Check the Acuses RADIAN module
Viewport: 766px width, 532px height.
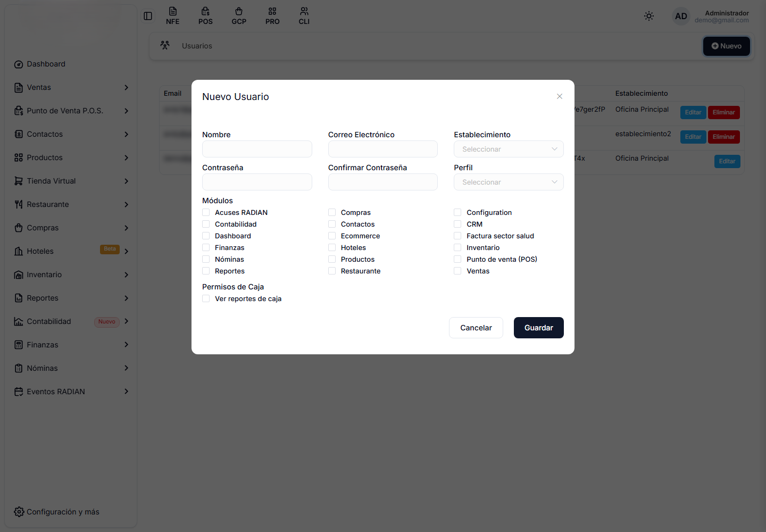point(206,212)
